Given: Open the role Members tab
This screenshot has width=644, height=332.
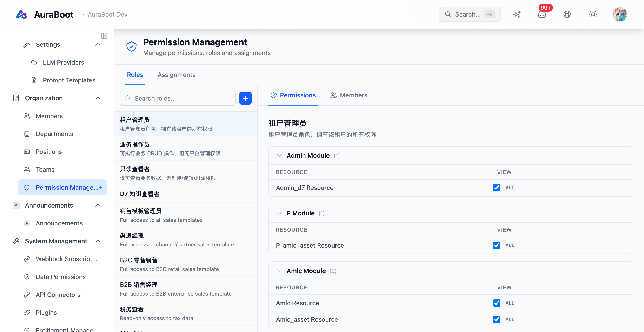Looking at the screenshot, I should (x=349, y=95).
